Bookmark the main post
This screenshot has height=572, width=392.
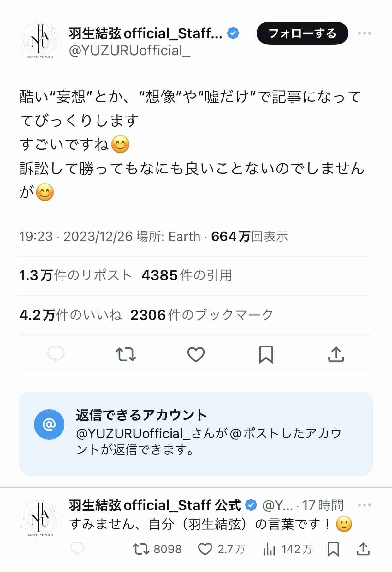(x=266, y=354)
